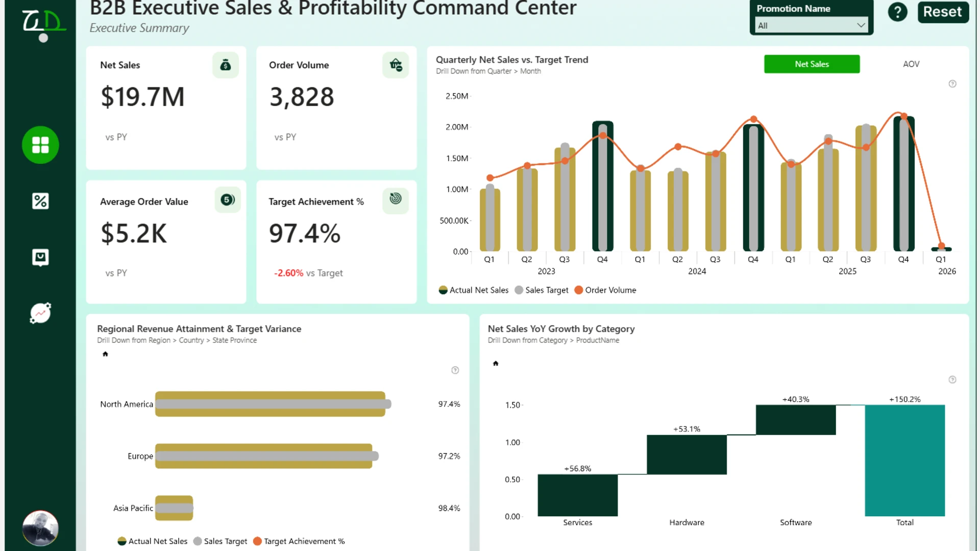Click the Net Sales money bag icon

225,65
